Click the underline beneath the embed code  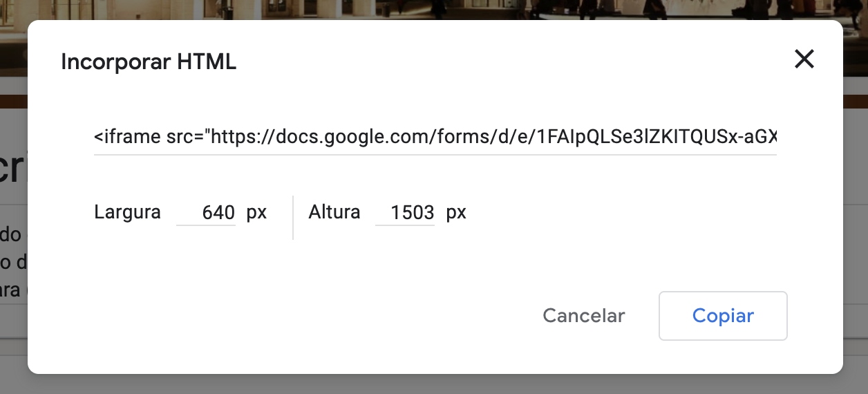[435, 155]
